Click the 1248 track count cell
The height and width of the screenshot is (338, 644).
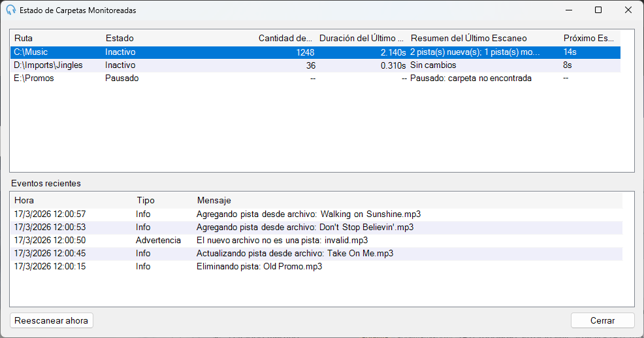(x=305, y=53)
